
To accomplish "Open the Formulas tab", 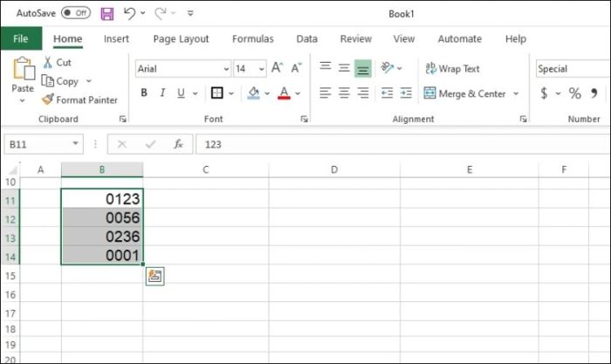I will click(x=253, y=39).
